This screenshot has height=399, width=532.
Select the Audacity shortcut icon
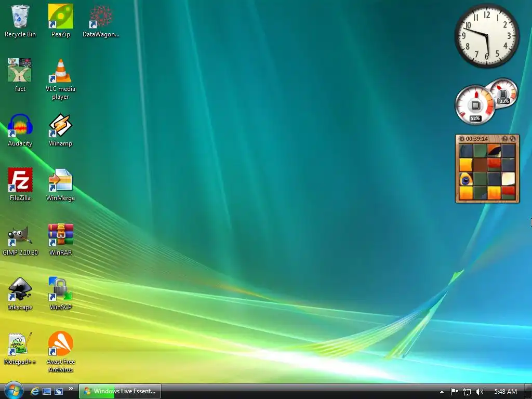pyautogui.click(x=20, y=130)
